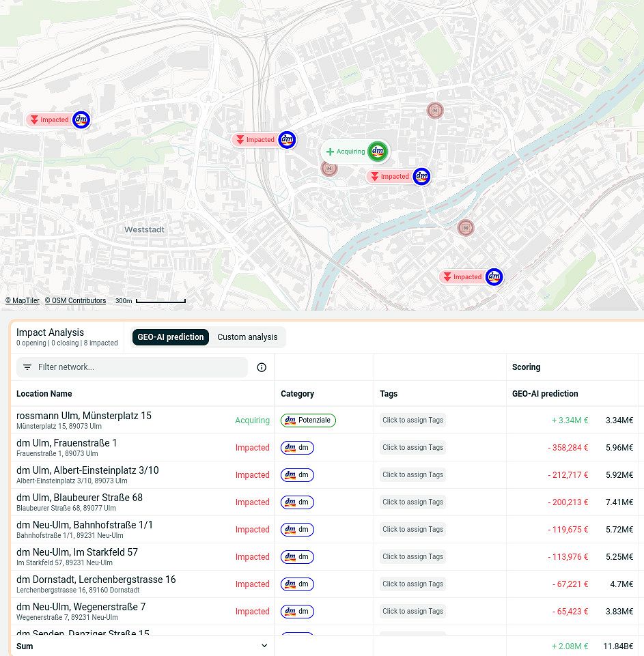Click dm category chip in Wegenerstraße 7 row

297,611
